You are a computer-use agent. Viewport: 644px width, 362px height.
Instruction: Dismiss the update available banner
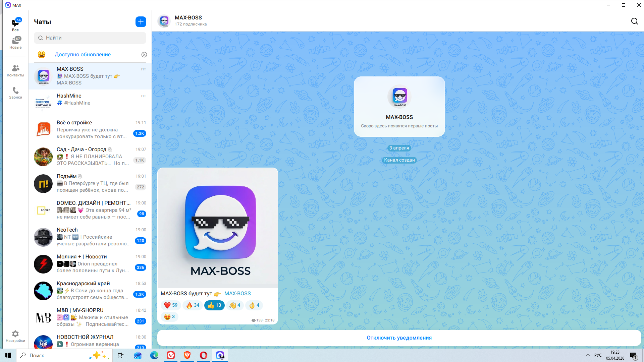tap(144, 55)
